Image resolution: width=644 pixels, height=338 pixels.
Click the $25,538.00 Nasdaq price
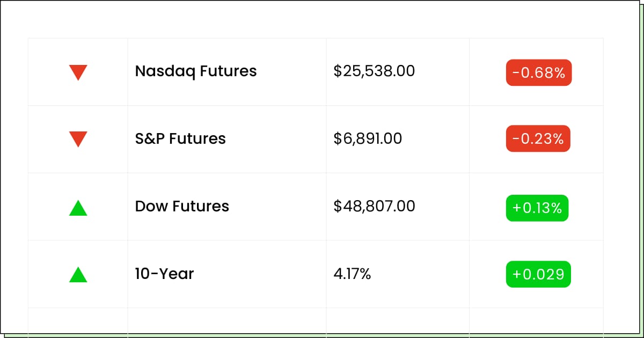tap(374, 71)
